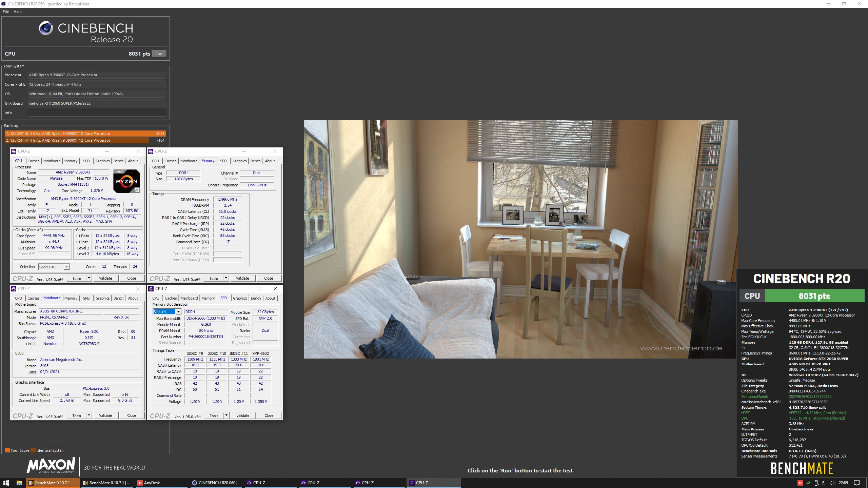Click the GFX Board GeForce RTX 2060 field

pyautogui.click(x=97, y=103)
